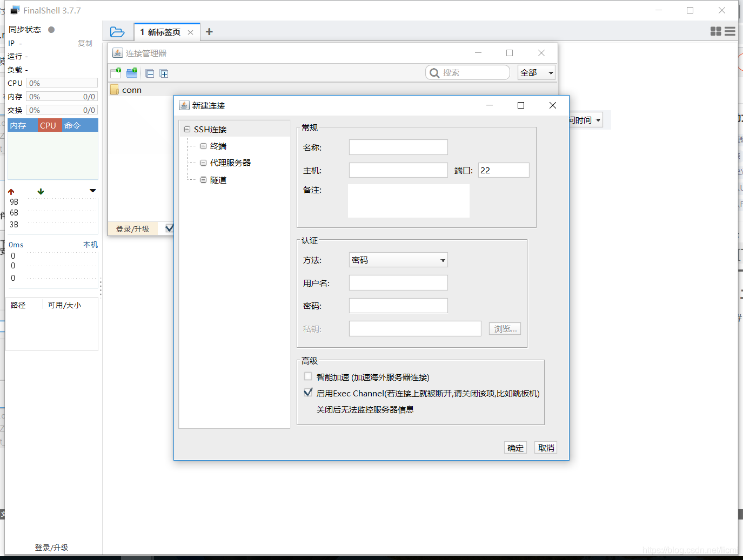The image size is (743, 560).
Task: Click the 名称 input field
Action: [x=398, y=147]
